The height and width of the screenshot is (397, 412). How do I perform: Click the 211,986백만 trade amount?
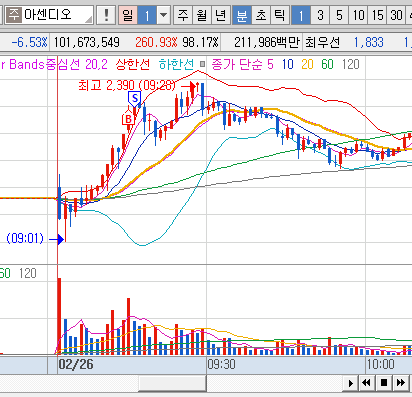[x=267, y=42]
